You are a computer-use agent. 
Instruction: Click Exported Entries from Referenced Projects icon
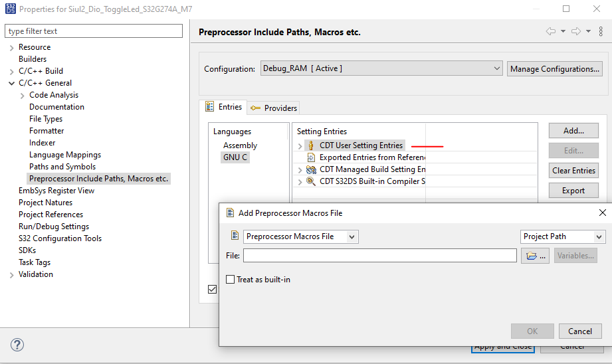[310, 157]
